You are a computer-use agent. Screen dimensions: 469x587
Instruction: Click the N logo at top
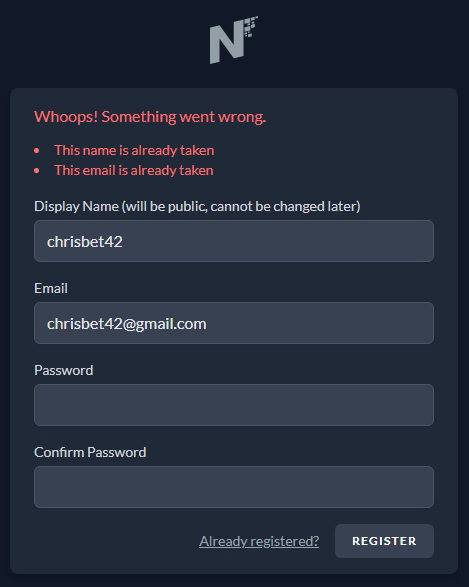(x=234, y=40)
